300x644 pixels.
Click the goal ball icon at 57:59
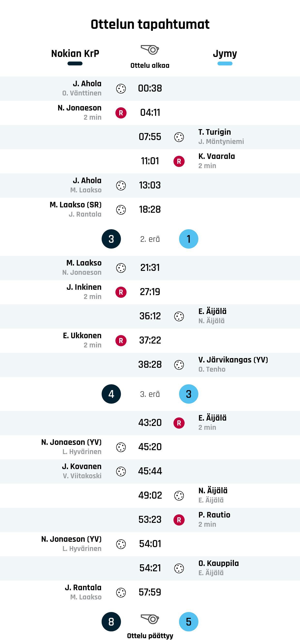121,593
